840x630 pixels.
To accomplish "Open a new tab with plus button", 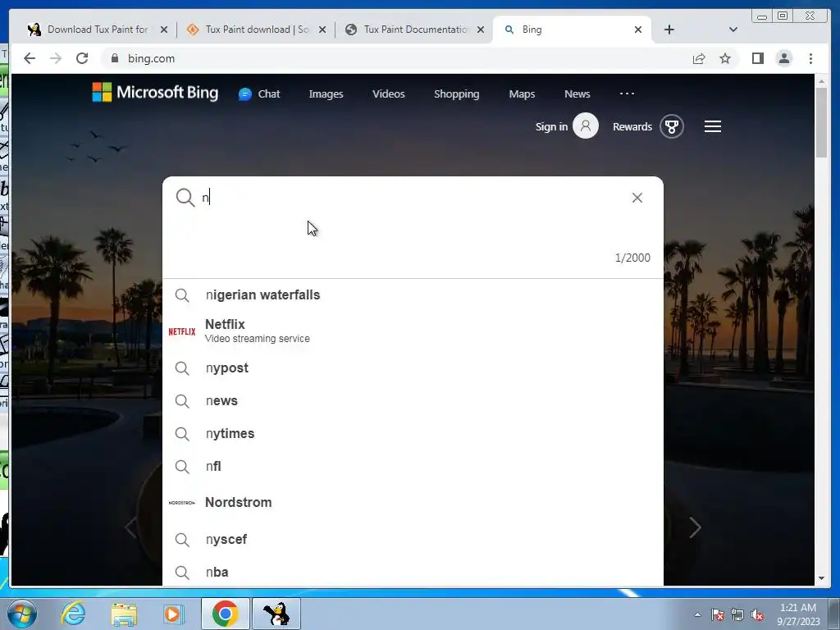I will click(x=669, y=30).
